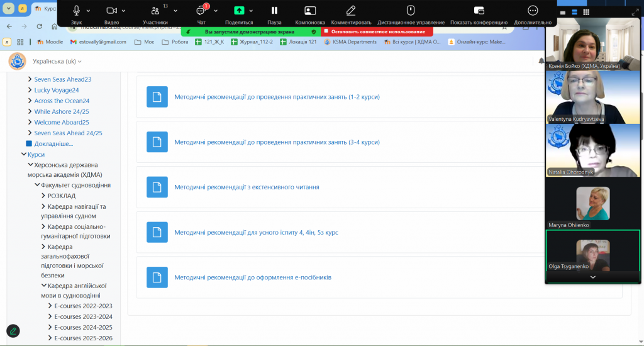Collapse the Факультет судноводіння branch
This screenshot has height=346, width=644.
click(x=37, y=185)
